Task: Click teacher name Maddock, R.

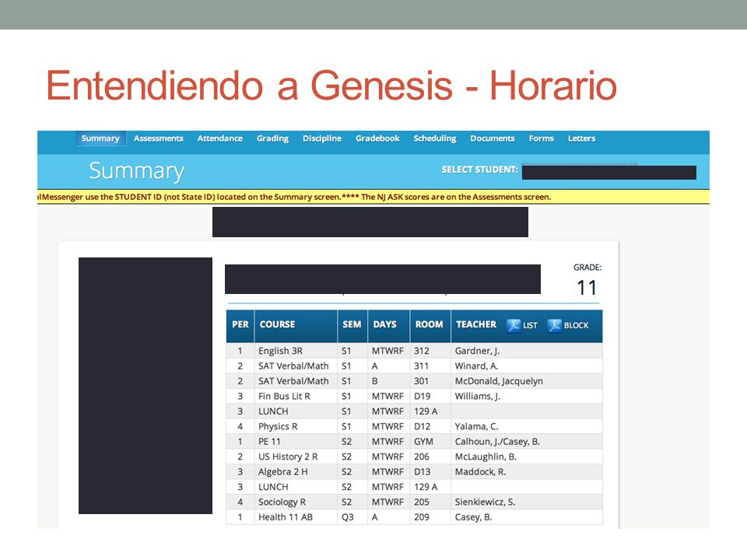Action: point(480,472)
